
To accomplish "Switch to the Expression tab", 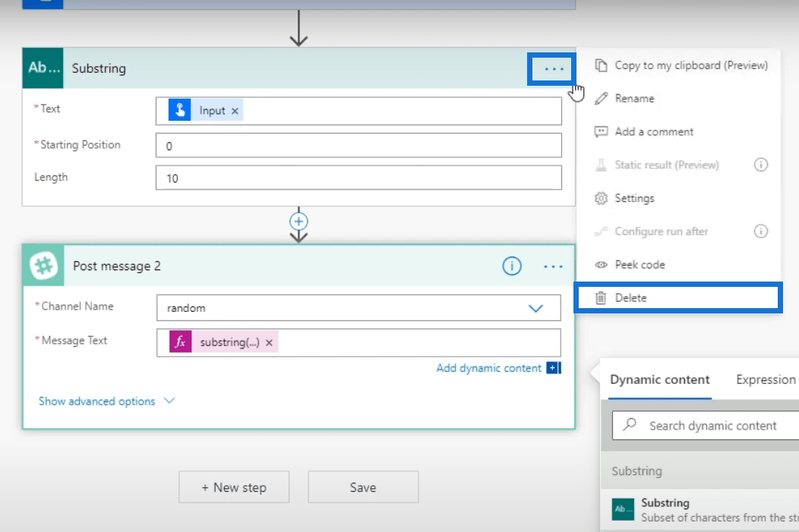I will tap(766, 379).
